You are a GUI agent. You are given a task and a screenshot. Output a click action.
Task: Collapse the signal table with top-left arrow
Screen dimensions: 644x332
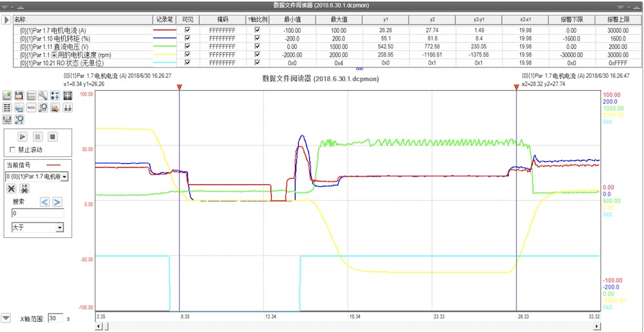point(6,20)
